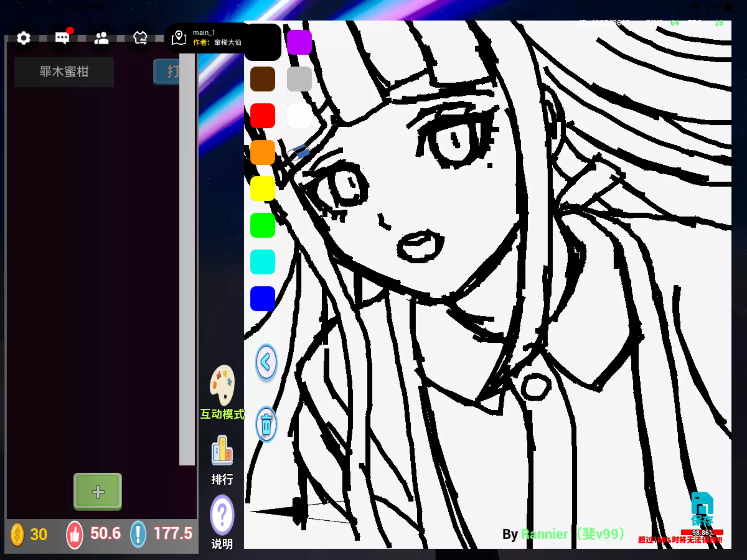Toggle interactive mode palette icon

tap(222, 385)
